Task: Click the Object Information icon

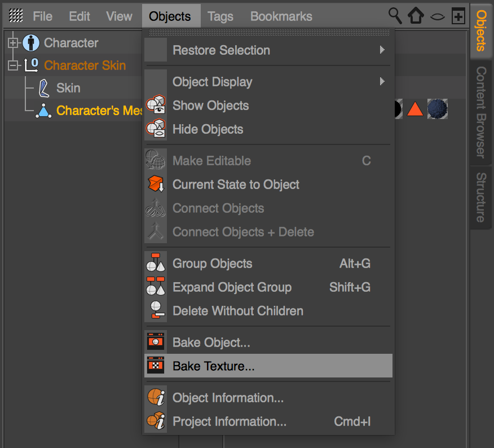Action: point(156,398)
